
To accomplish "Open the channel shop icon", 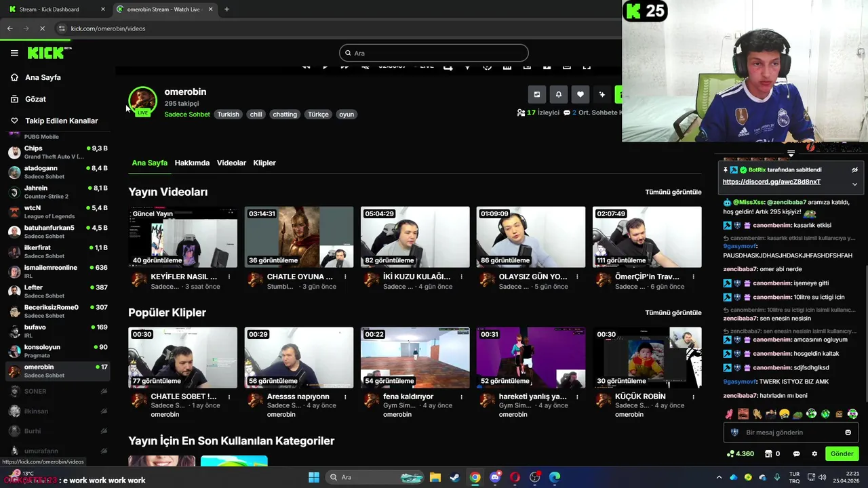I will coord(769,454).
